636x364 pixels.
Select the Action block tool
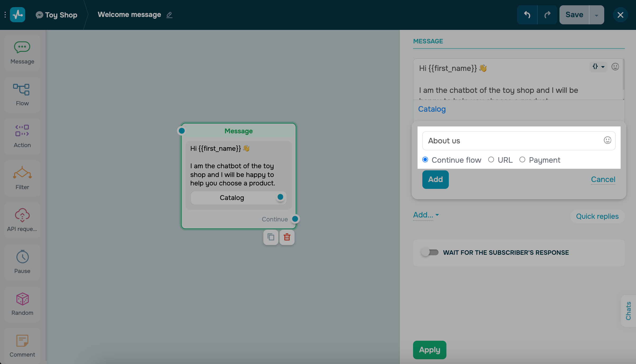pyautogui.click(x=22, y=136)
